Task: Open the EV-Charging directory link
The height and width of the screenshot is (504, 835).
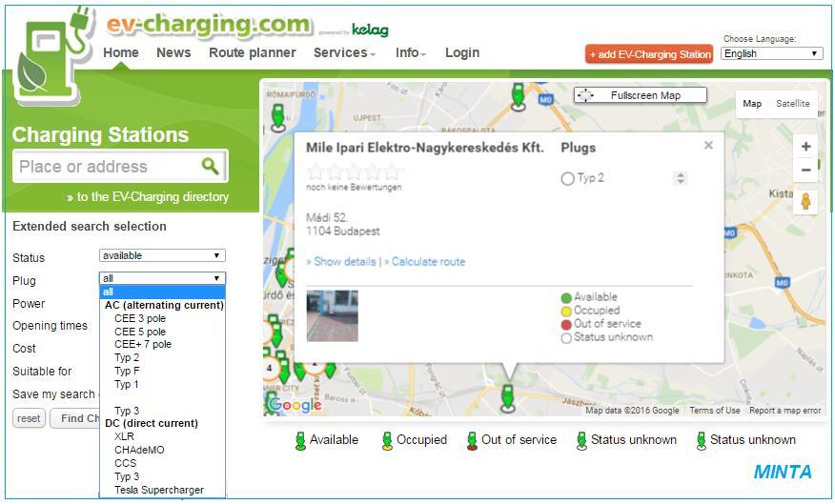Action: coord(148,197)
